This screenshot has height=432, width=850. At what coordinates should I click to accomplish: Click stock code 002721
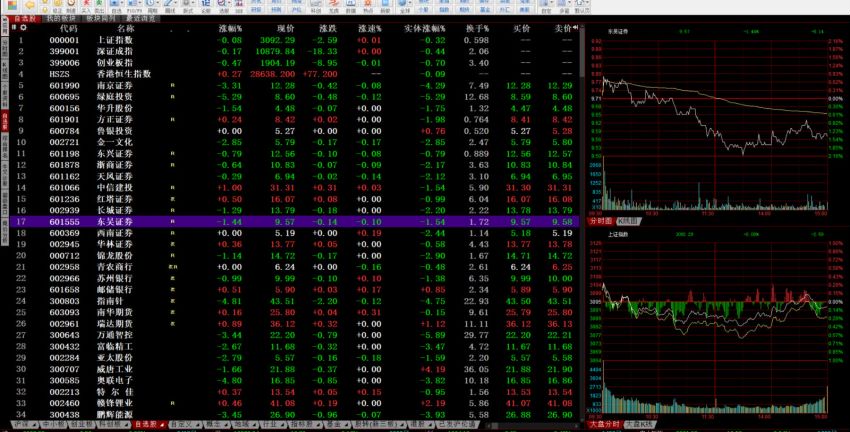coord(65,143)
